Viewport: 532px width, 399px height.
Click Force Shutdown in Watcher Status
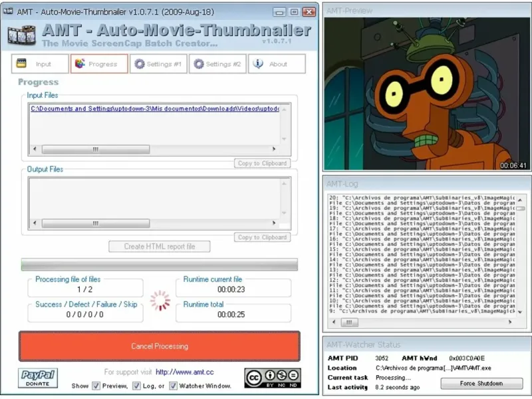click(481, 384)
